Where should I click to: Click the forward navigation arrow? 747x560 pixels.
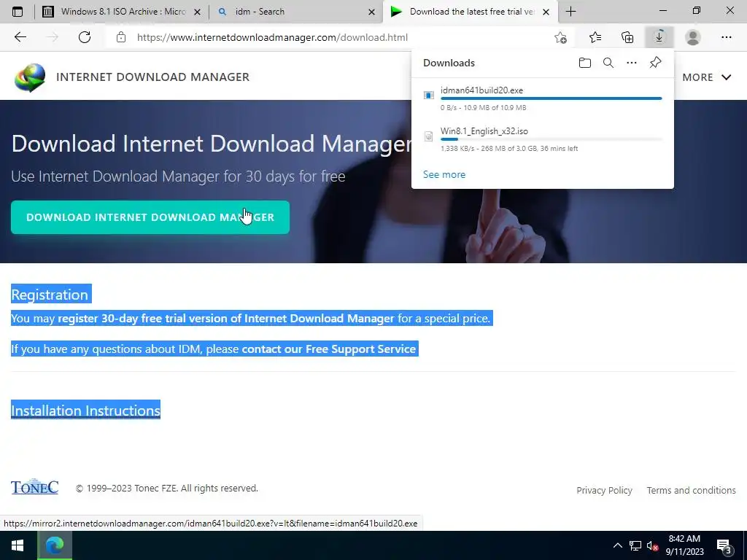click(x=52, y=37)
